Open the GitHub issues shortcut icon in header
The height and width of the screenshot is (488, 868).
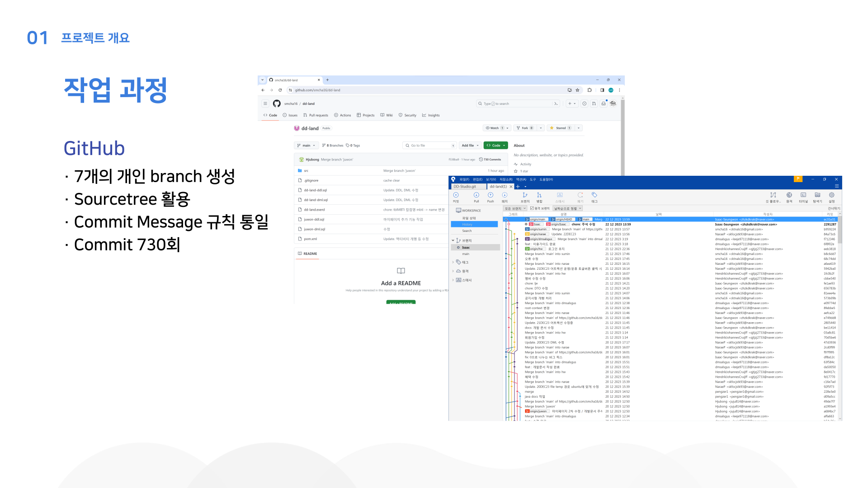click(585, 103)
